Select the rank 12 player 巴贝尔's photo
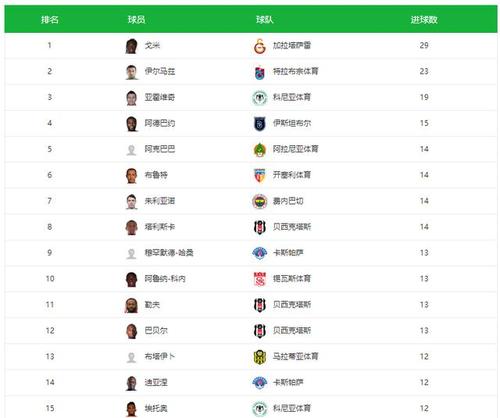The width and height of the screenshot is (500, 418). pyautogui.click(x=132, y=331)
